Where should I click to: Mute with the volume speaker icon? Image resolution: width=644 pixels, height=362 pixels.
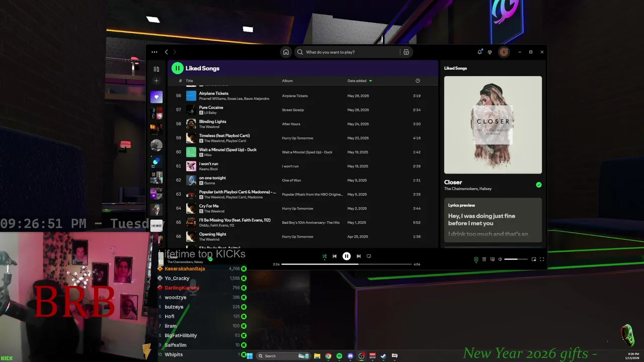coord(500,259)
